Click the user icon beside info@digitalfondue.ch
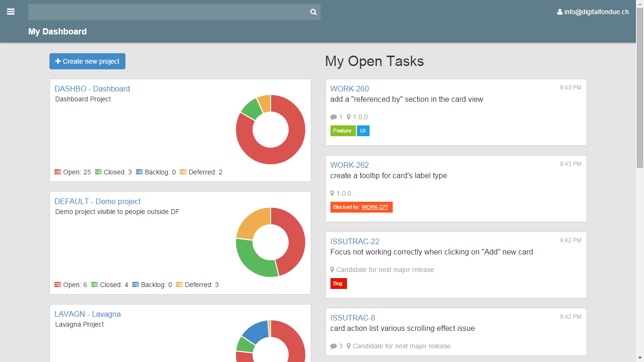Viewport: 644px width, 362px height. [560, 12]
